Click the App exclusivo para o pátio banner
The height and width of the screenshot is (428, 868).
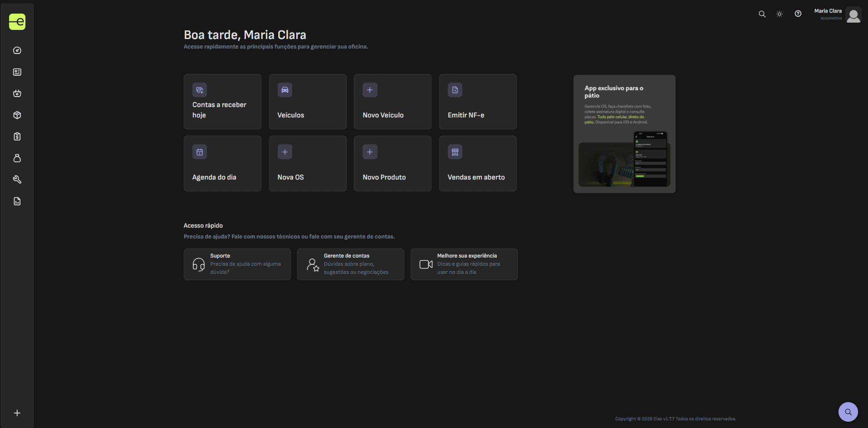tap(624, 134)
